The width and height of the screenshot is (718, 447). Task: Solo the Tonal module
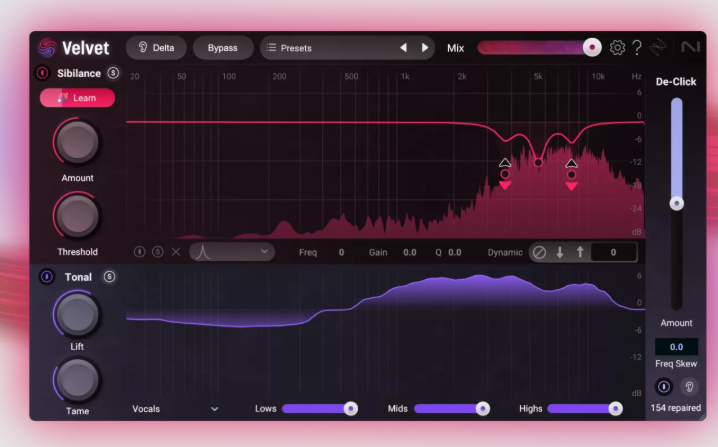(109, 277)
